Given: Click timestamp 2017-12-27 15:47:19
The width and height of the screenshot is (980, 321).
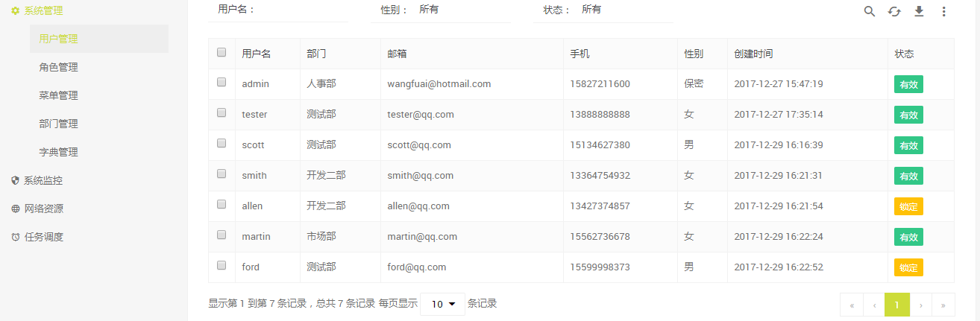Looking at the screenshot, I should coord(779,84).
